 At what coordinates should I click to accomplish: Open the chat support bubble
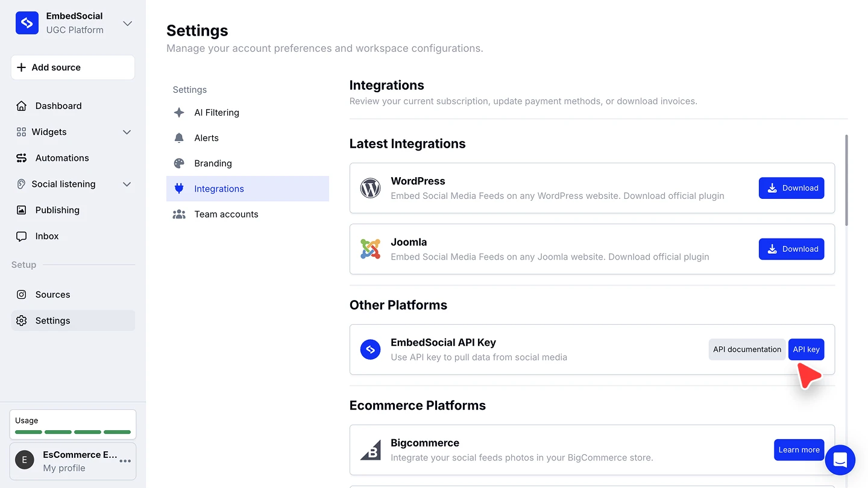point(840,460)
